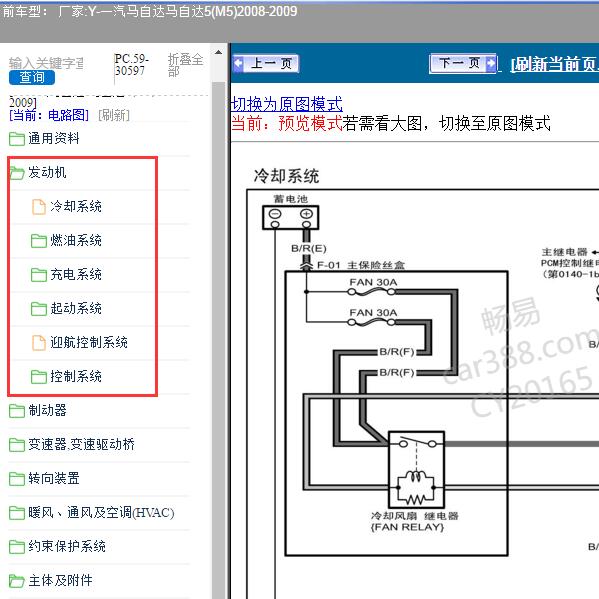Open the 通用资料 folder icon
The width and height of the screenshot is (599, 599).
pos(17,139)
